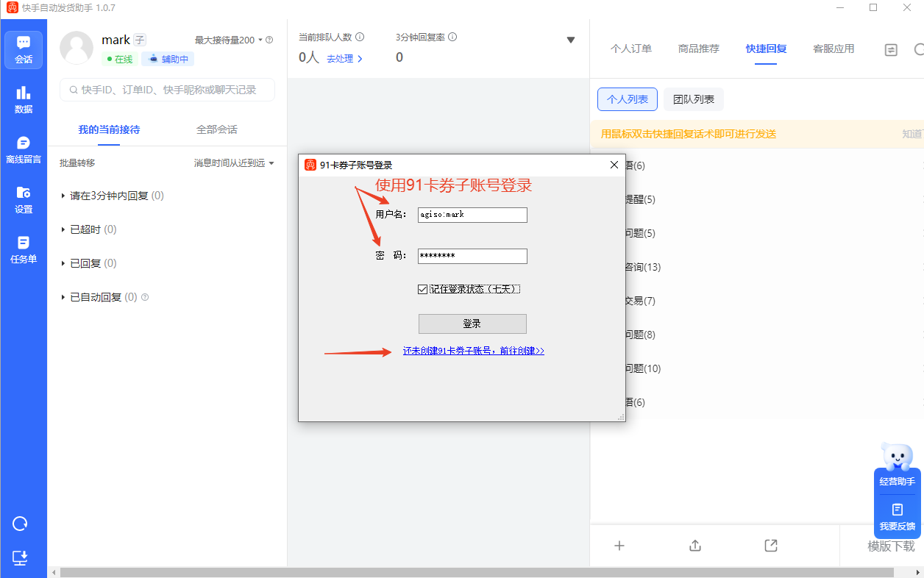The height and width of the screenshot is (578, 924).
Task: Click the search box for 快手ID、订单ID
Action: [x=167, y=90]
